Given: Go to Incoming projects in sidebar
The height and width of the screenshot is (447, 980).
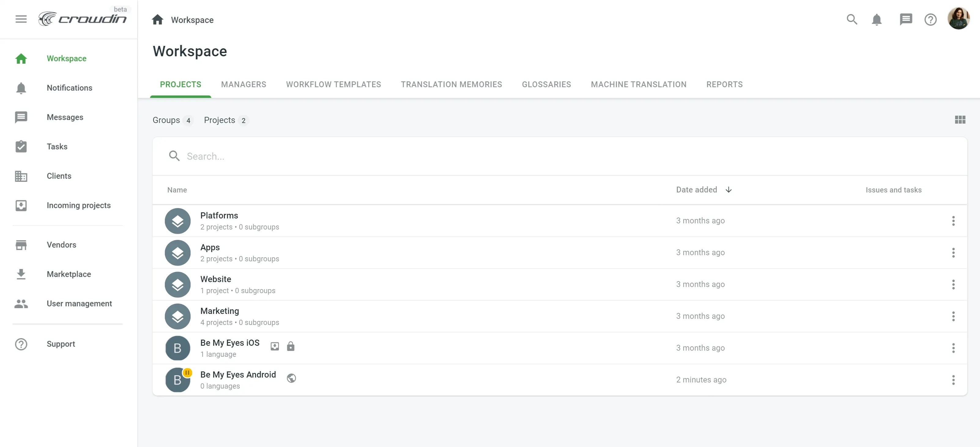Looking at the screenshot, I should coord(78,205).
